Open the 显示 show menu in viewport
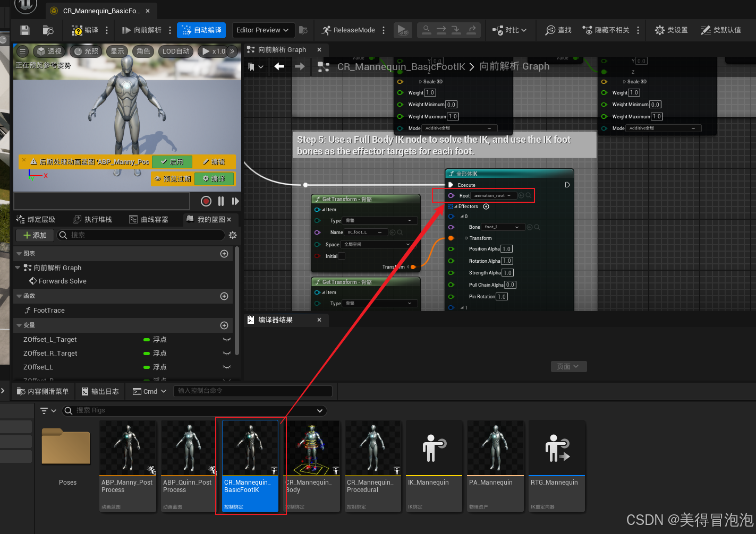Viewport: 756px width, 534px height. pyautogui.click(x=117, y=51)
